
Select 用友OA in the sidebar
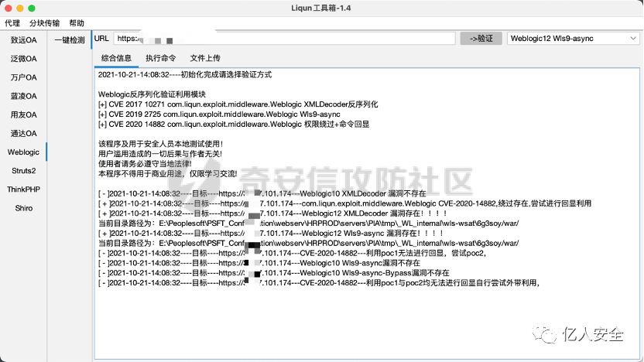coord(23,114)
